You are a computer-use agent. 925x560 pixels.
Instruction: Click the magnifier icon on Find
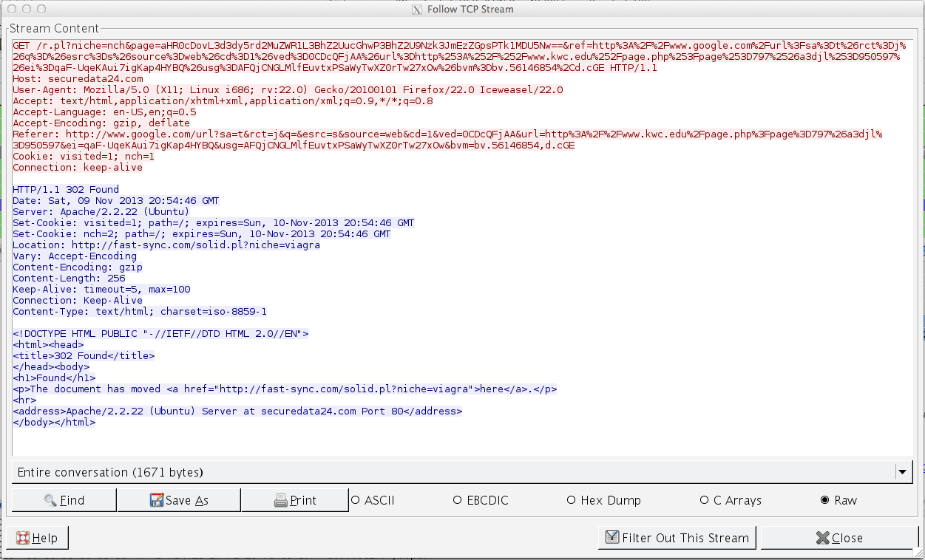(x=50, y=500)
